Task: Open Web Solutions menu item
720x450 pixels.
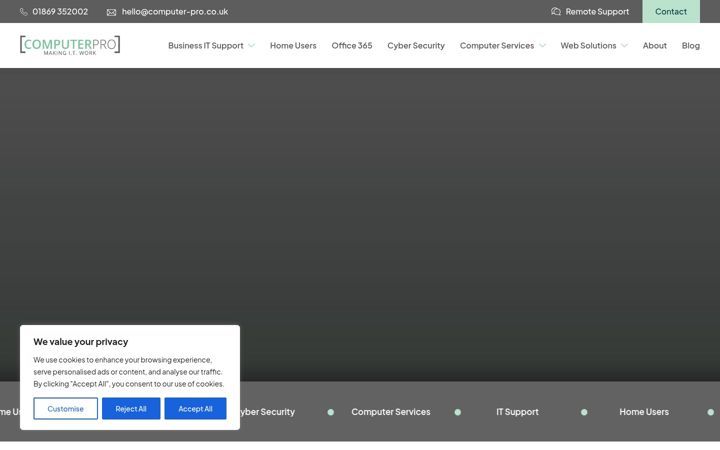Action: [x=588, y=45]
